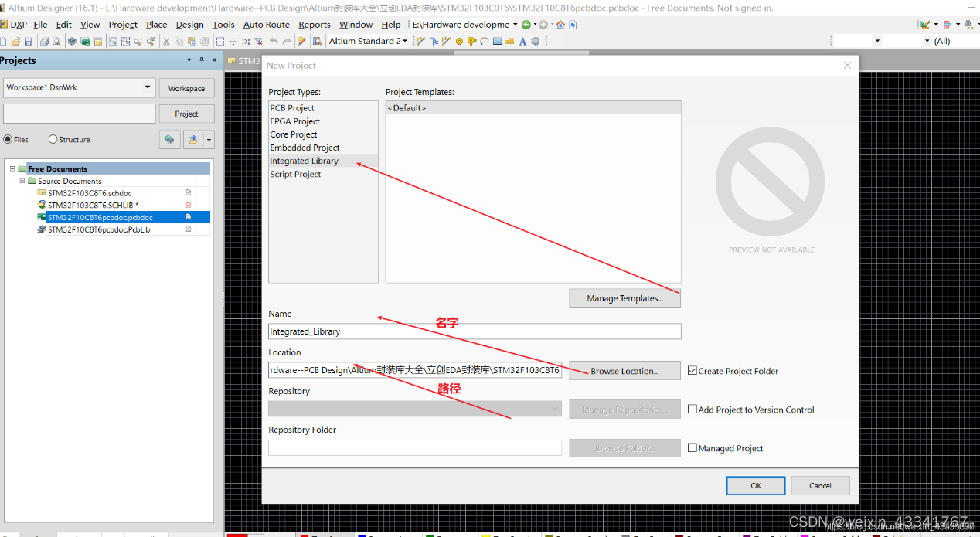Click the Place Pad toolbar icon
Image resolution: width=980 pixels, height=537 pixels.
(459, 41)
